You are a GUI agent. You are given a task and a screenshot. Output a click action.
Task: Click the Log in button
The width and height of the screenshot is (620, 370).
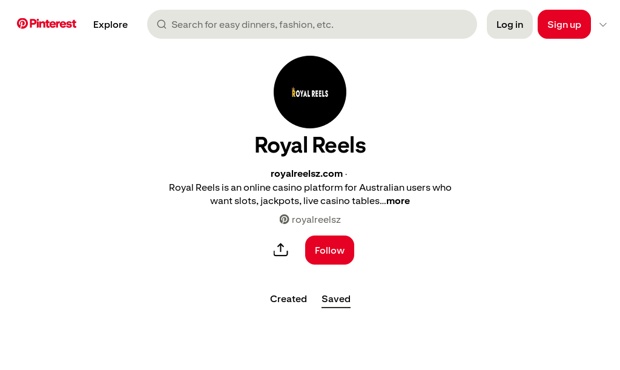pyautogui.click(x=510, y=25)
